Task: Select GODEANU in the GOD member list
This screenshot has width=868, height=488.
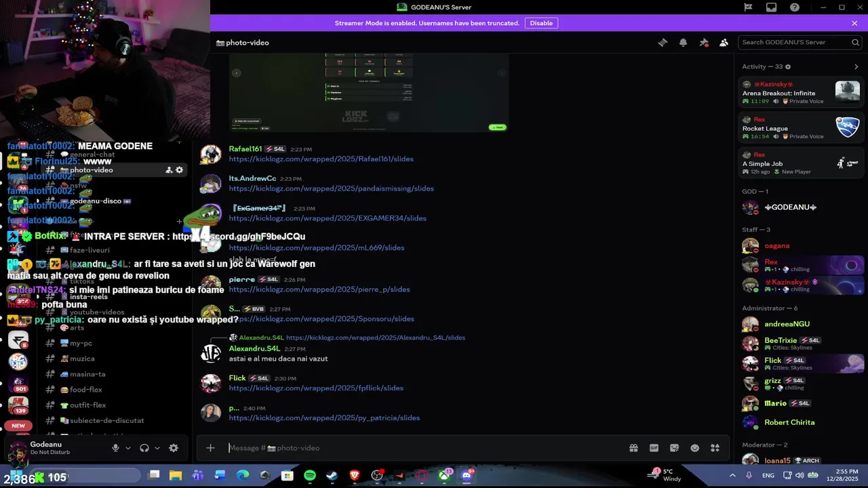Action: (800, 207)
